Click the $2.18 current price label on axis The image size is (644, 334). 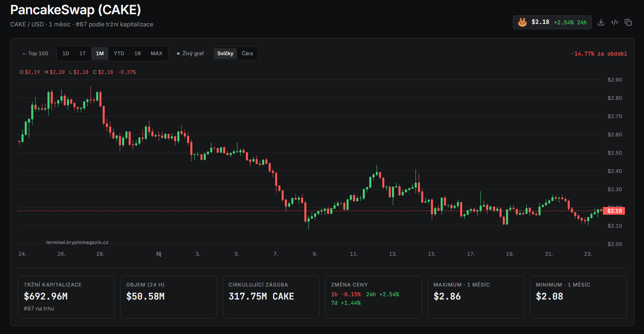tap(614, 211)
